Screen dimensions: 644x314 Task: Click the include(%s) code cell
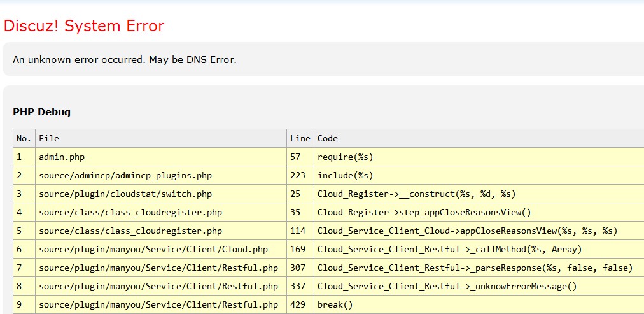pyautogui.click(x=345, y=175)
